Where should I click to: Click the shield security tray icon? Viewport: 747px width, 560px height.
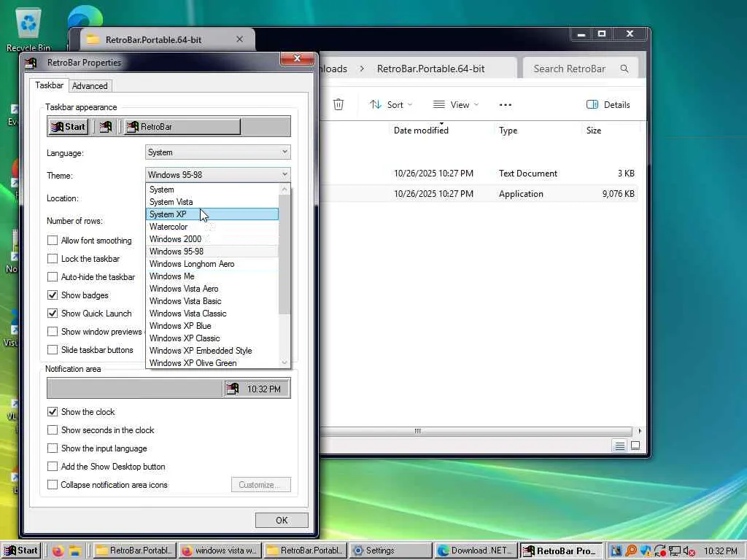(646, 551)
